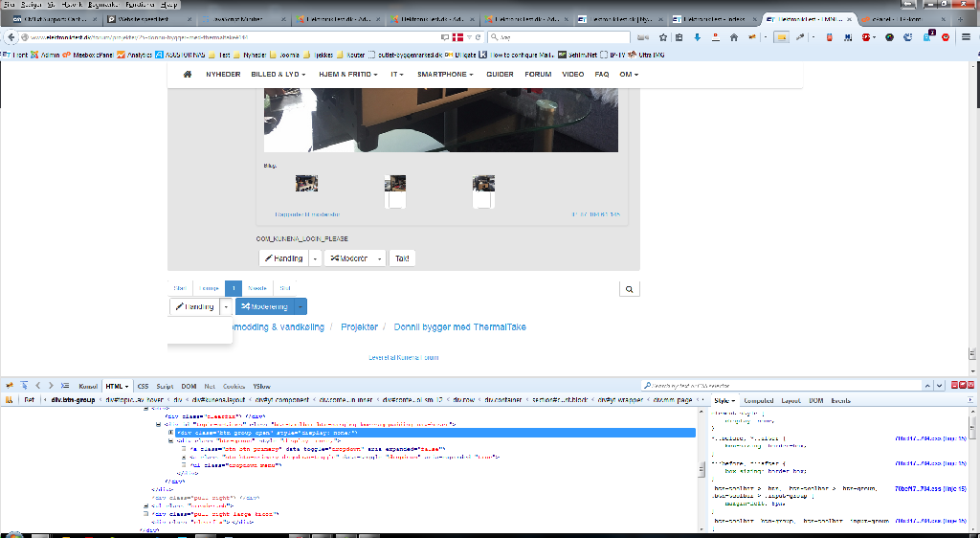980x538 pixels.
Task: Click next search result arrow in Firebug
Action: (940, 386)
